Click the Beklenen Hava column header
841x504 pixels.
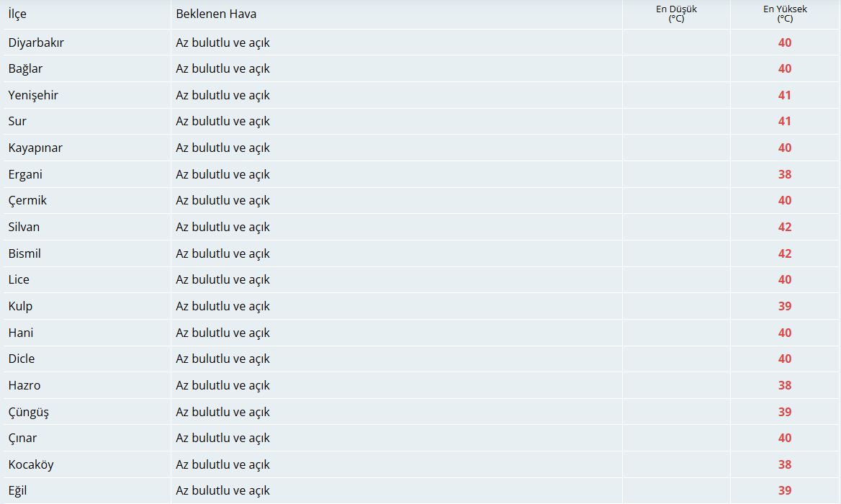point(216,14)
